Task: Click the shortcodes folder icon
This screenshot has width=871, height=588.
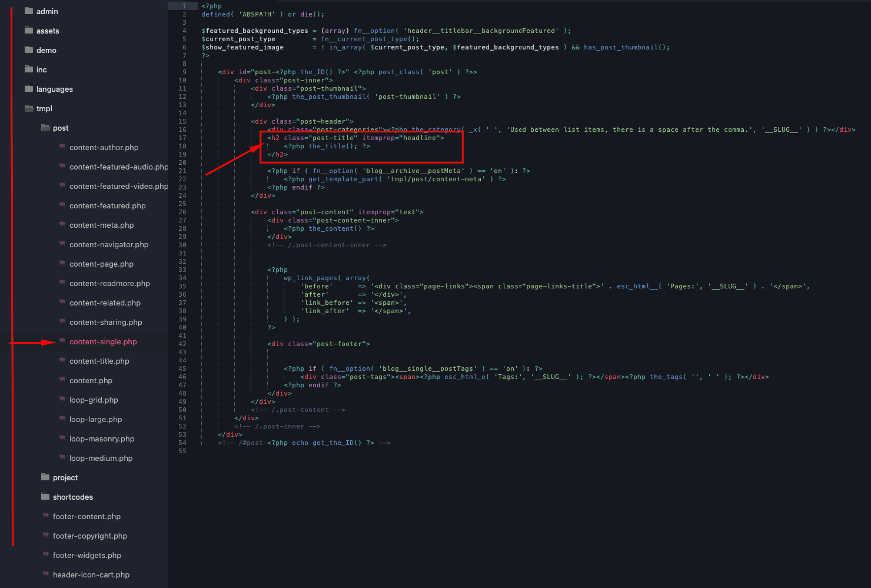Action: [x=45, y=497]
